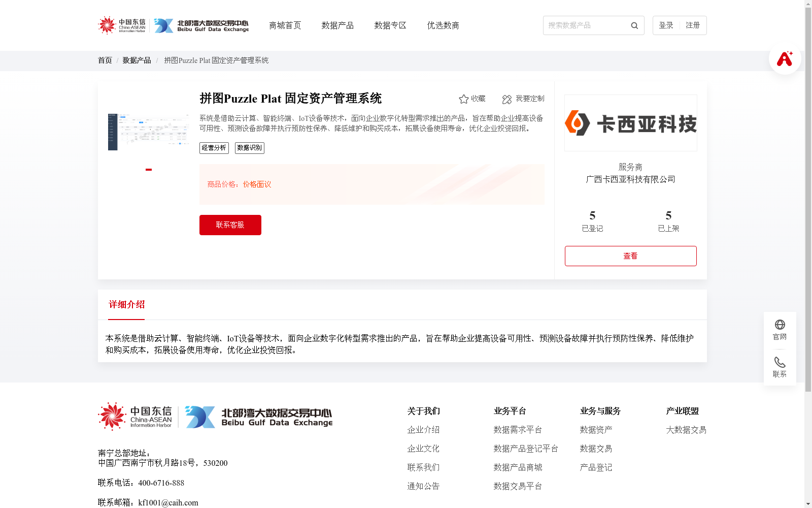812x508 pixels.
Task: Open footer link 企业介绍
Action: click(423, 430)
